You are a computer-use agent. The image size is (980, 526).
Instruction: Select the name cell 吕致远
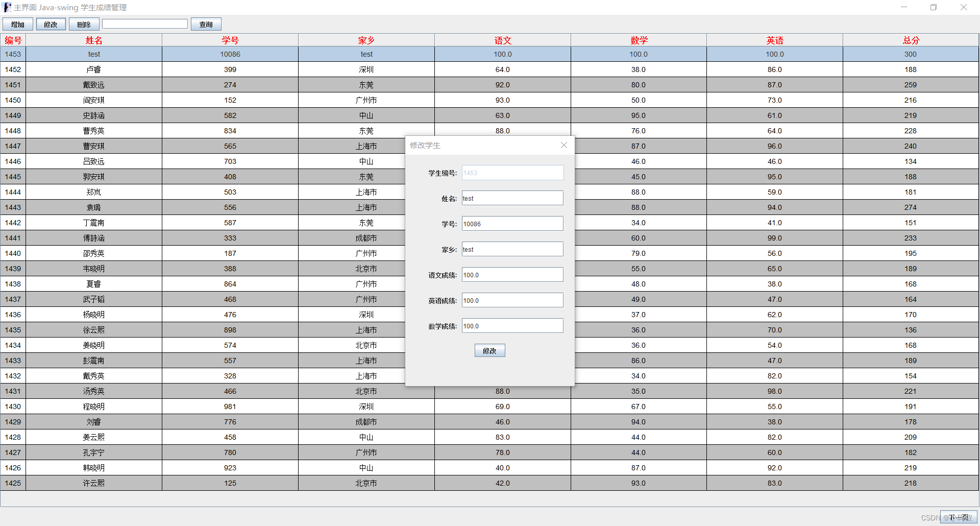click(x=94, y=161)
